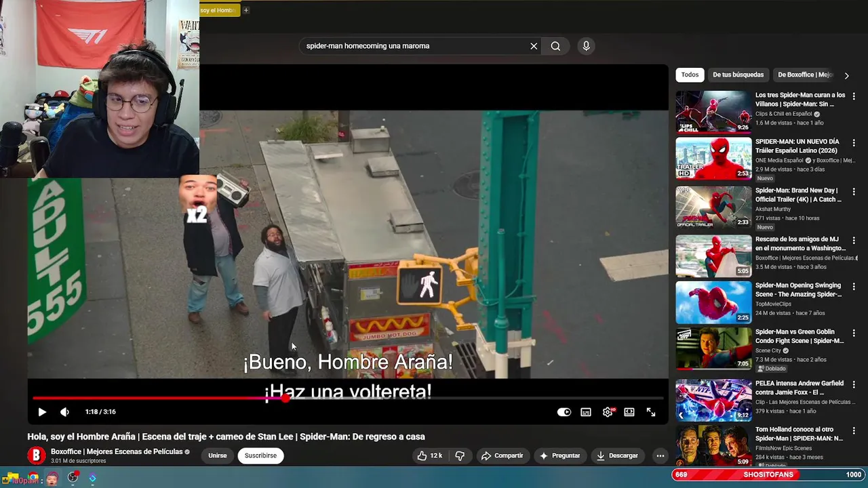
Task: Visit 'Clips & Chill en Español' channel
Action: (783, 114)
